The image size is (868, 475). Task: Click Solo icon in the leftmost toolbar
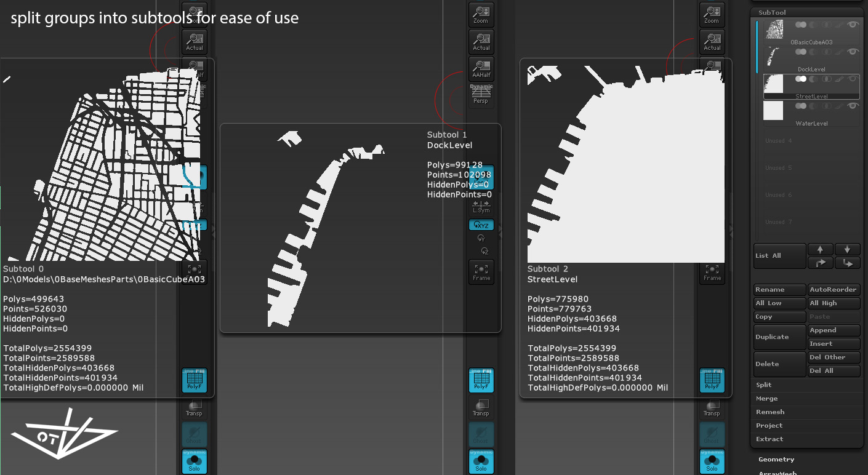coord(195,461)
